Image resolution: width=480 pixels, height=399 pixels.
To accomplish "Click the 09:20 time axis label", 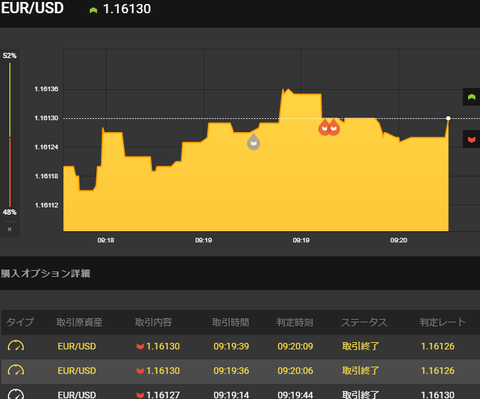I will point(399,240).
